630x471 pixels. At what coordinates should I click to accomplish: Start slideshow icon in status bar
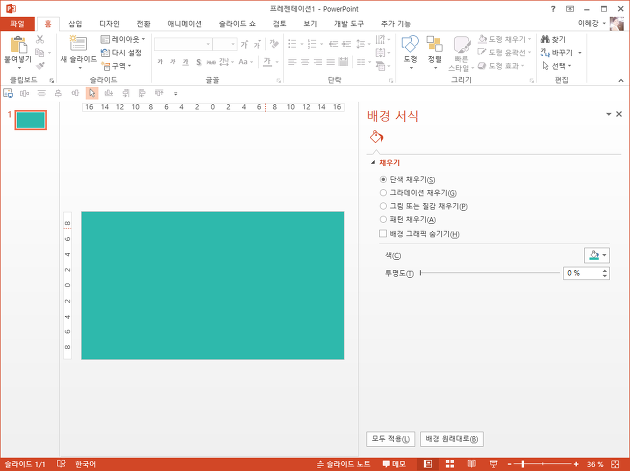[x=493, y=464]
